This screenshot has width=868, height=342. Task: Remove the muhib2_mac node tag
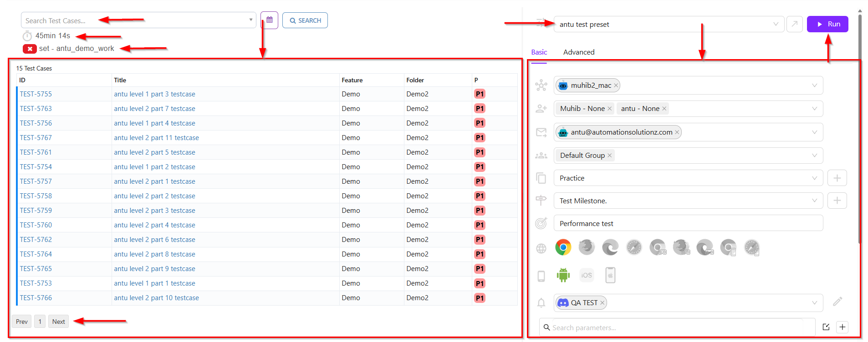(616, 85)
